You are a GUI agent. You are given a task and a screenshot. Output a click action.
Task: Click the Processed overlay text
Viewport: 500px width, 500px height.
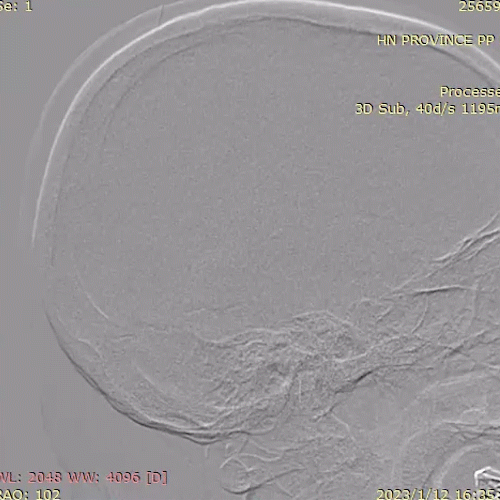click(x=470, y=91)
